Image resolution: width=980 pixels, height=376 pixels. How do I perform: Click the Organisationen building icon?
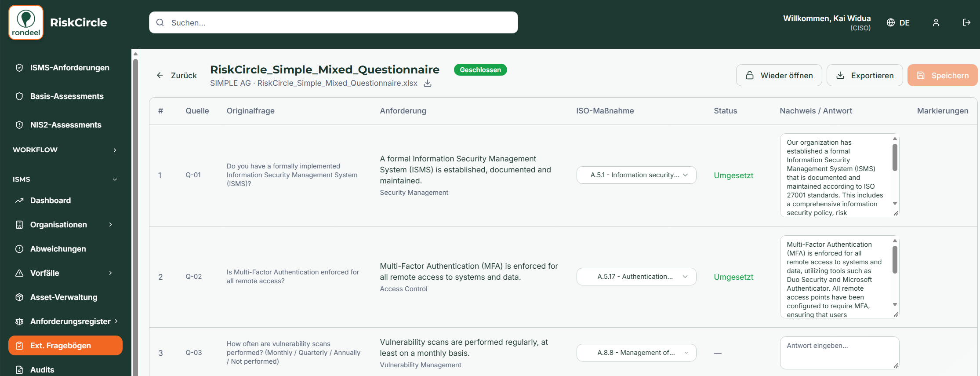click(19, 225)
